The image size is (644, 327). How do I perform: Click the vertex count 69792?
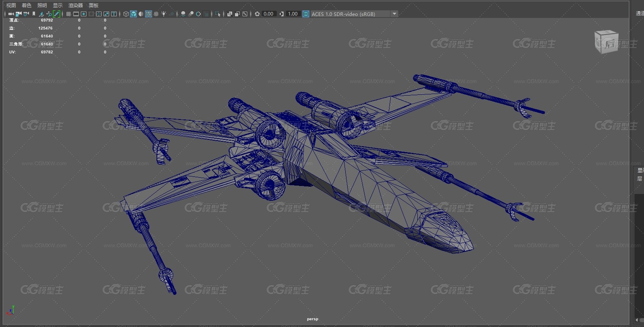[x=47, y=20]
